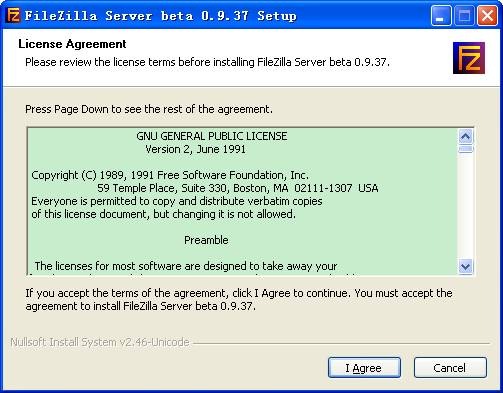503x393 pixels.
Task: Click the large FileZilla logo in header
Action: [469, 58]
